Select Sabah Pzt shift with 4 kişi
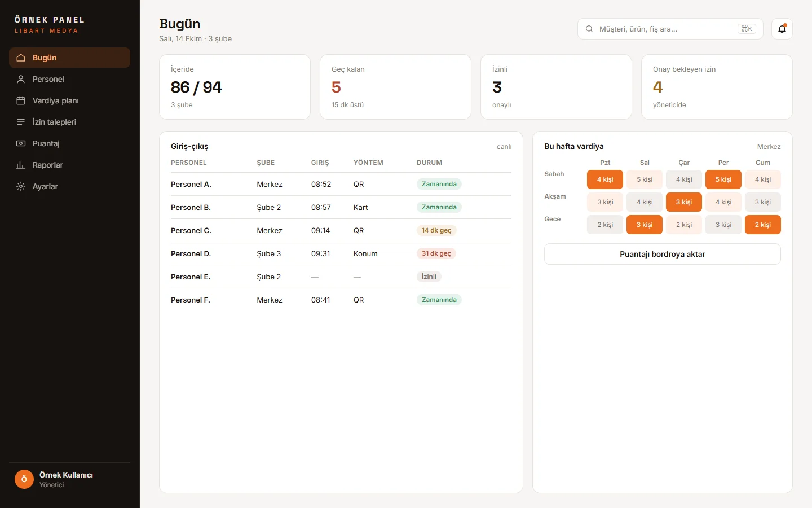Viewport: 812px width, 508px height. [605, 179]
